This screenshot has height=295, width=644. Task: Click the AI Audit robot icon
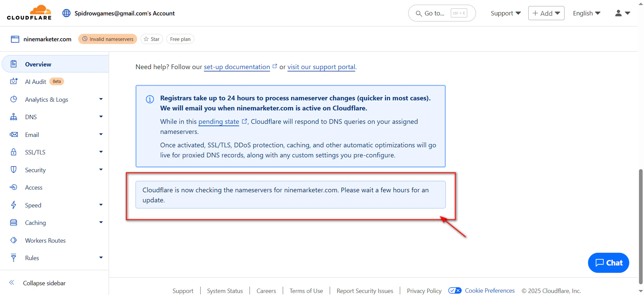(x=14, y=81)
